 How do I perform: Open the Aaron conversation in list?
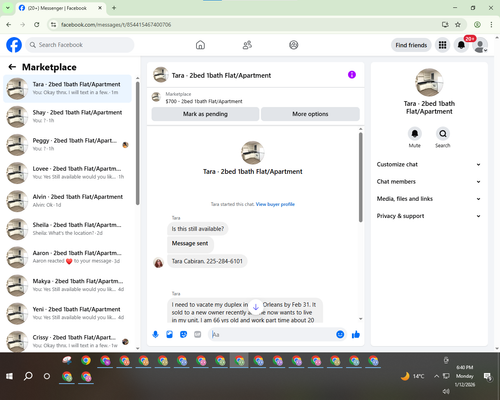click(68, 257)
